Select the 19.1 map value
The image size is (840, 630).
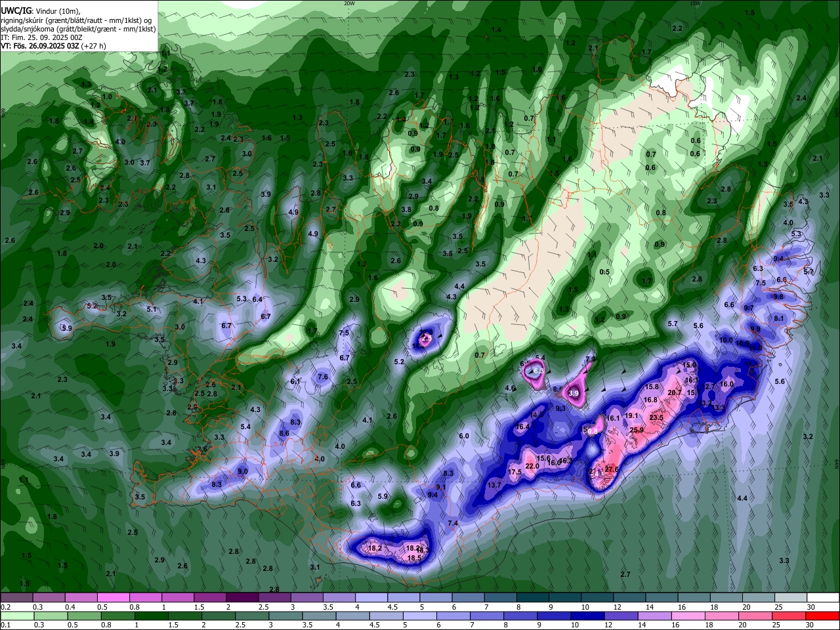click(631, 415)
